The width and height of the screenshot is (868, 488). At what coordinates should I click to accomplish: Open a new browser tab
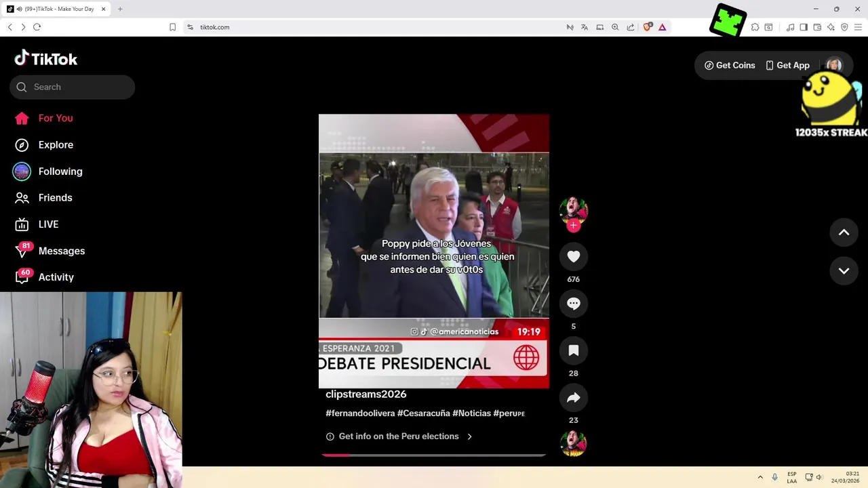click(x=120, y=9)
